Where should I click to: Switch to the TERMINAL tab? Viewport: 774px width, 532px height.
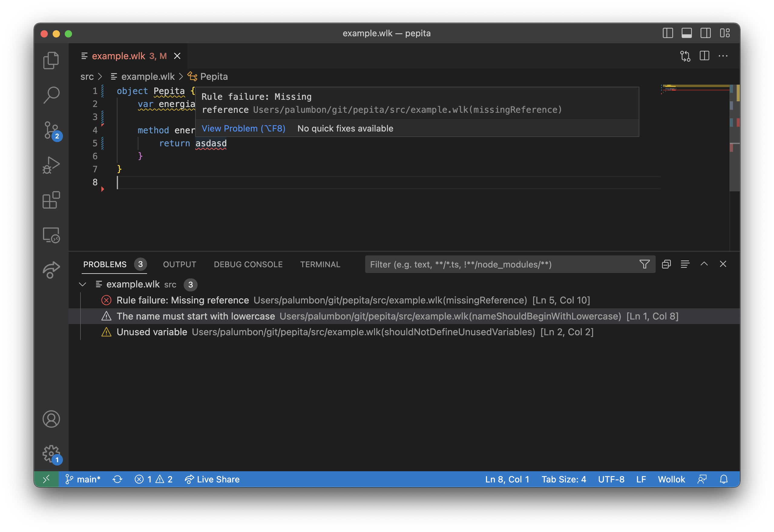click(x=320, y=264)
